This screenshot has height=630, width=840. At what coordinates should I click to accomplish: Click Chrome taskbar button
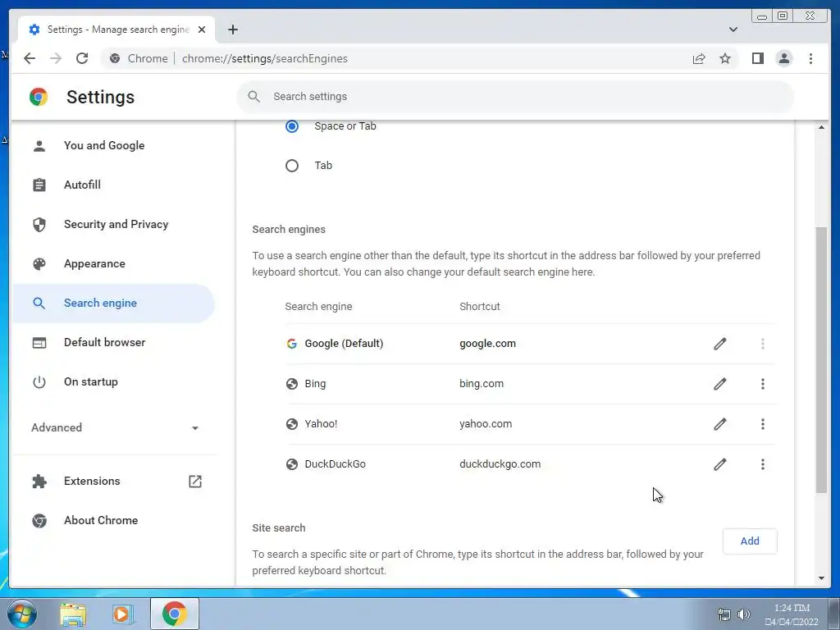pos(175,614)
